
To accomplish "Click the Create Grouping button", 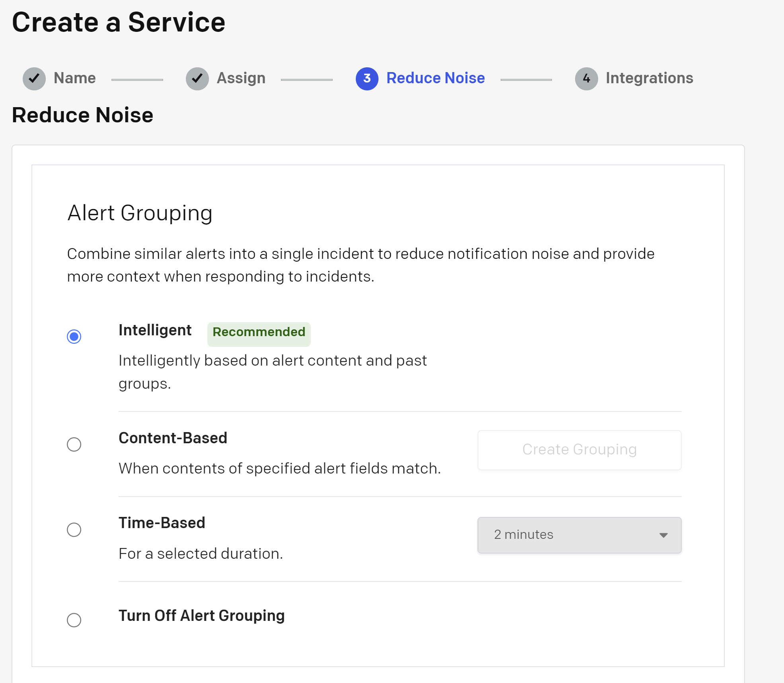I will click(x=579, y=450).
